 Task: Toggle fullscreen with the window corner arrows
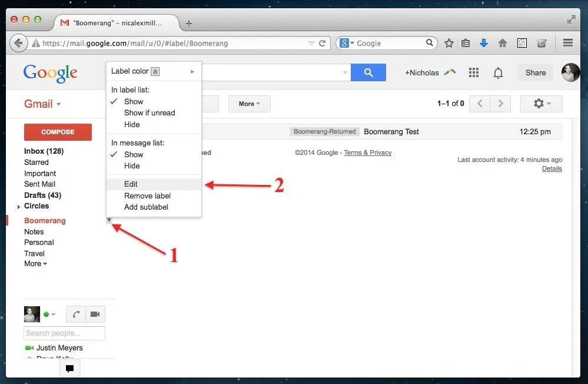click(x=571, y=19)
